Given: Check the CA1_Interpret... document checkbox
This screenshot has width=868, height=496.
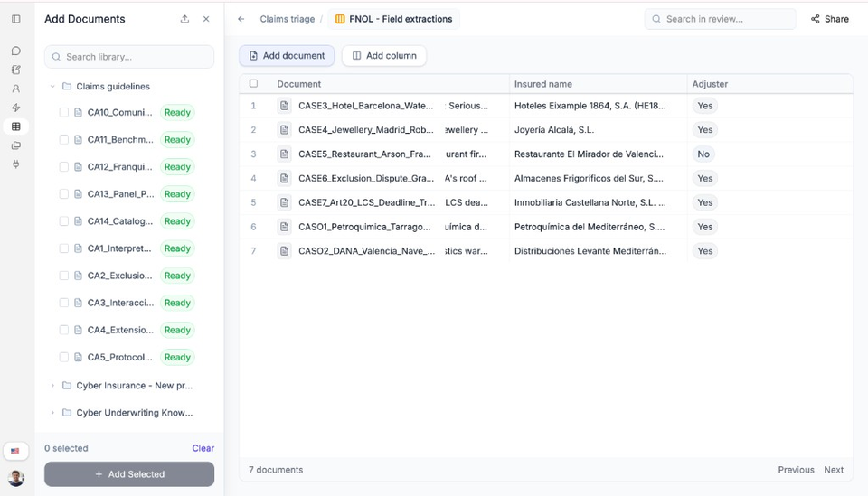Looking at the screenshot, I should pos(63,248).
